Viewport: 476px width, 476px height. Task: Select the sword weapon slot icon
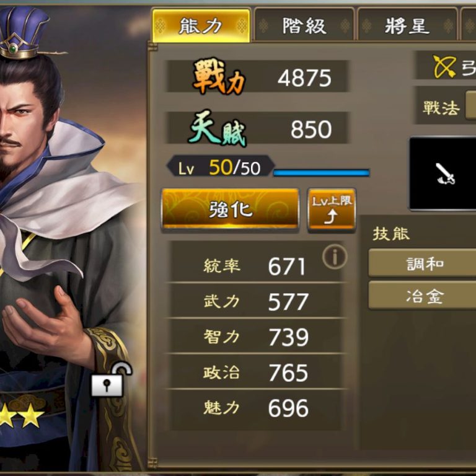pos(445,174)
